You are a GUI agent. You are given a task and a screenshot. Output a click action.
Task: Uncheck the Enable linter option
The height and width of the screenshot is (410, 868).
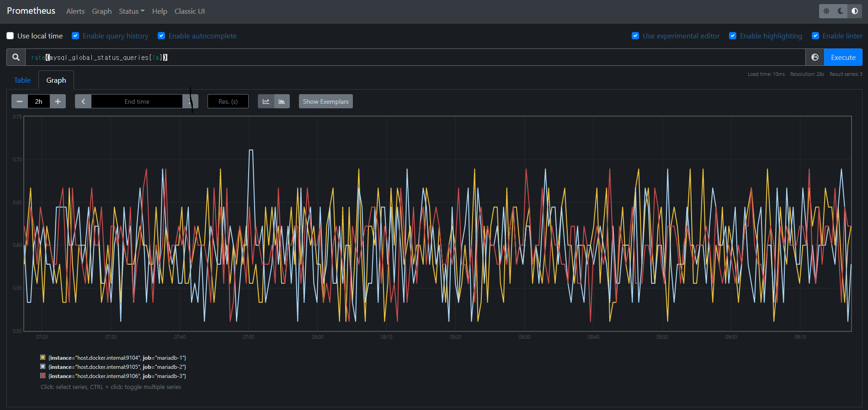815,36
